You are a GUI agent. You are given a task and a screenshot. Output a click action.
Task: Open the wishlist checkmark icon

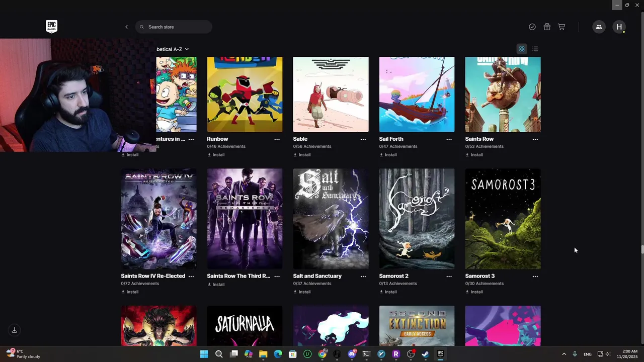point(532,27)
